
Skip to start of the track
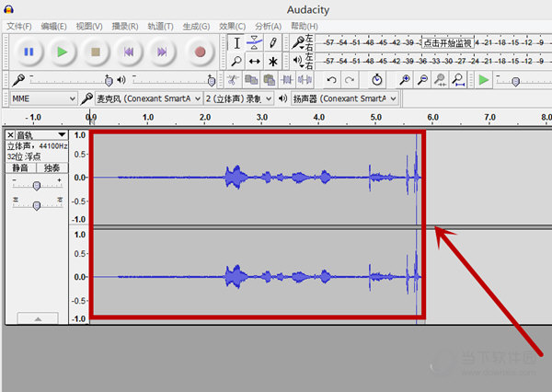[129, 52]
